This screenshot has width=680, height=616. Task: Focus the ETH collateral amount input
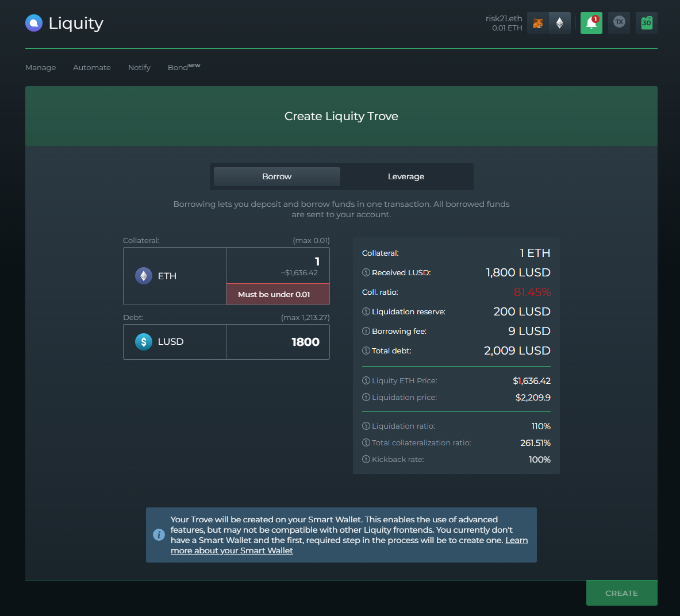point(278,265)
